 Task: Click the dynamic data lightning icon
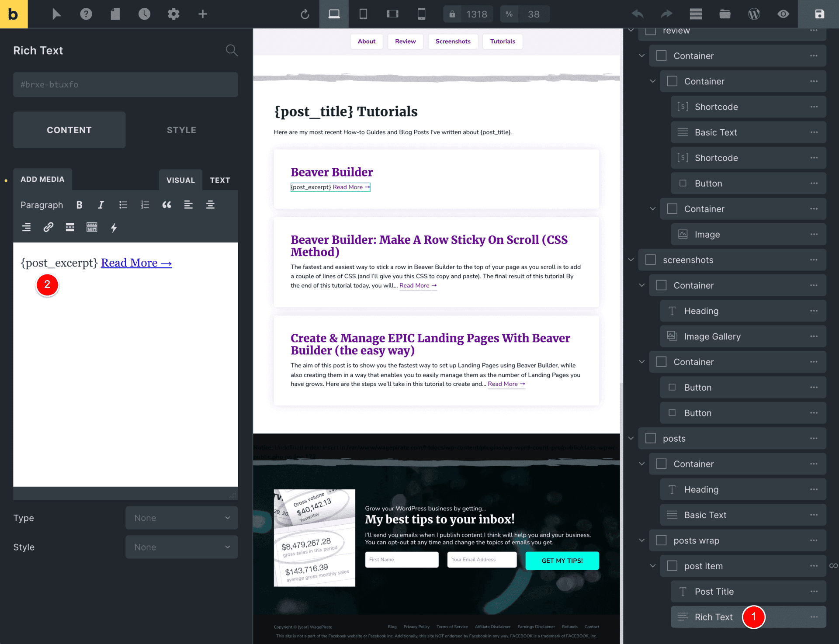(x=114, y=227)
